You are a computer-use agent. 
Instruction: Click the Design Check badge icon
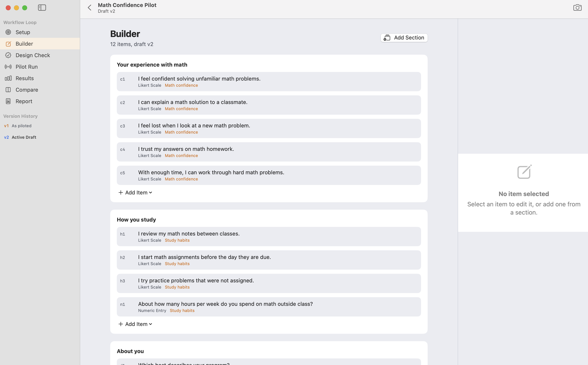pos(8,55)
